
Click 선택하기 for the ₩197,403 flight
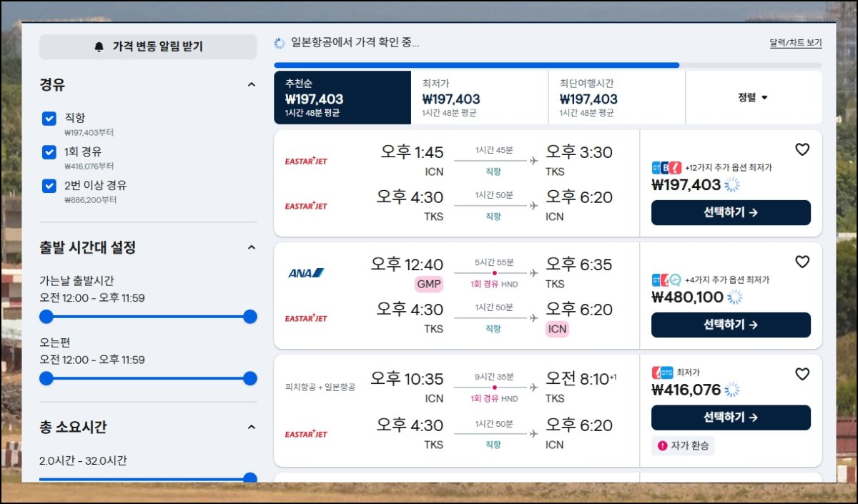(x=731, y=212)
